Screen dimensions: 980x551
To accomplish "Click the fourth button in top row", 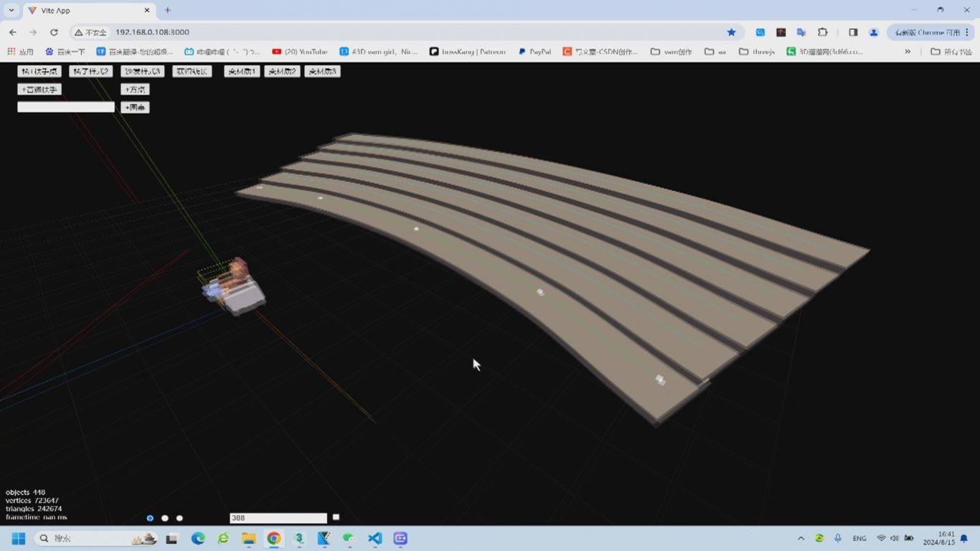I will [x=192, y=71].
